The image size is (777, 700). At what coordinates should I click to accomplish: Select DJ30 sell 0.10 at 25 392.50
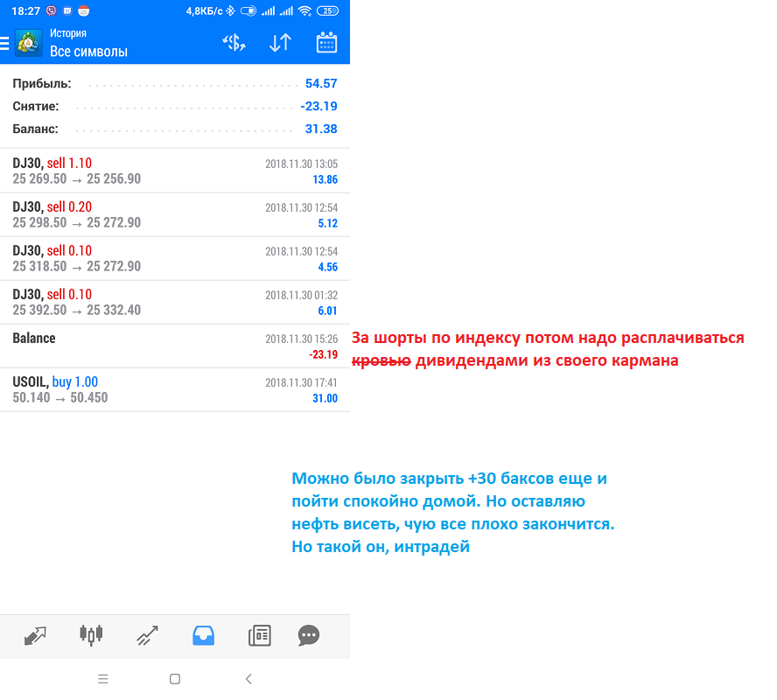(175, 302)
